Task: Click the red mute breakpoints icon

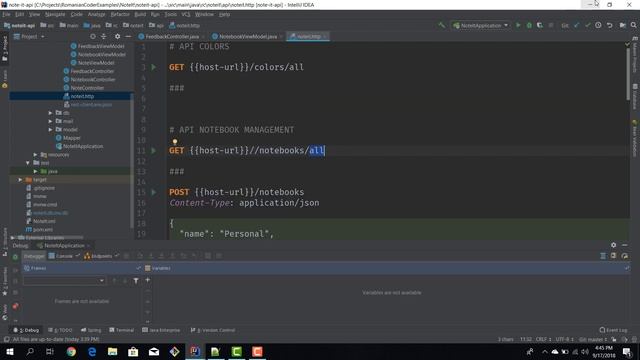Action: tap(15, 306)
